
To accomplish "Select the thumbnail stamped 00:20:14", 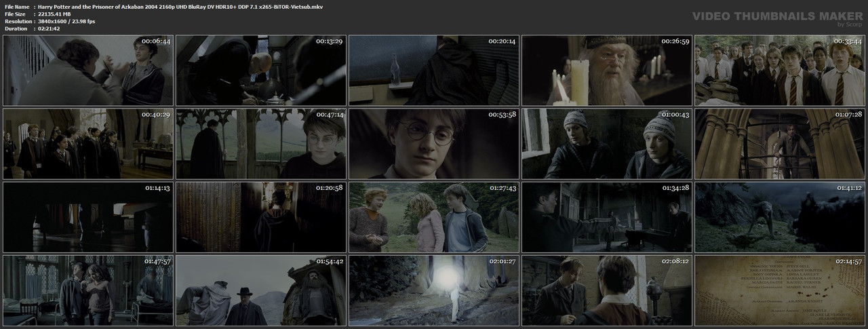I will click(434, 71).
